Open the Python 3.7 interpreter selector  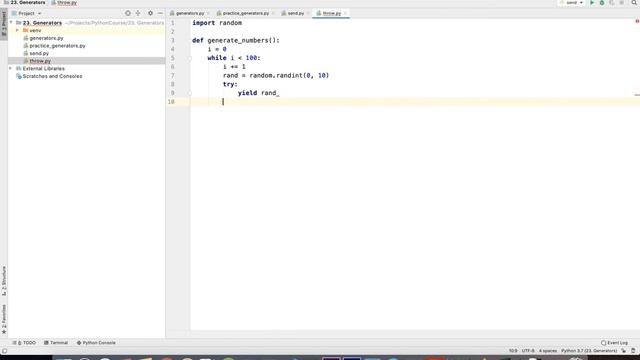589,351
